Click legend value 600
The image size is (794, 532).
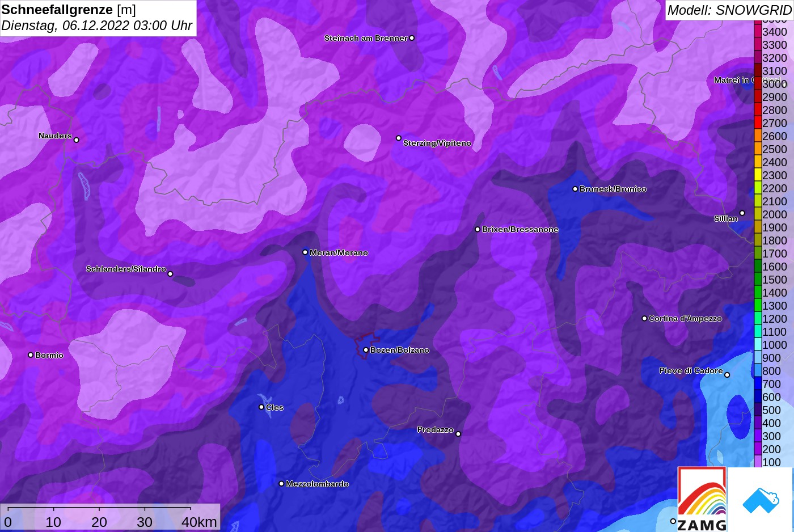[772, 397]
